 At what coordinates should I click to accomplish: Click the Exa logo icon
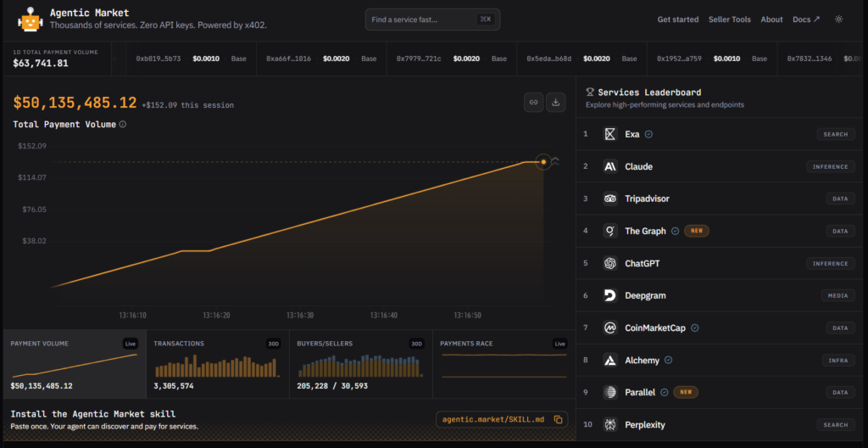click(x=610, y=134)
